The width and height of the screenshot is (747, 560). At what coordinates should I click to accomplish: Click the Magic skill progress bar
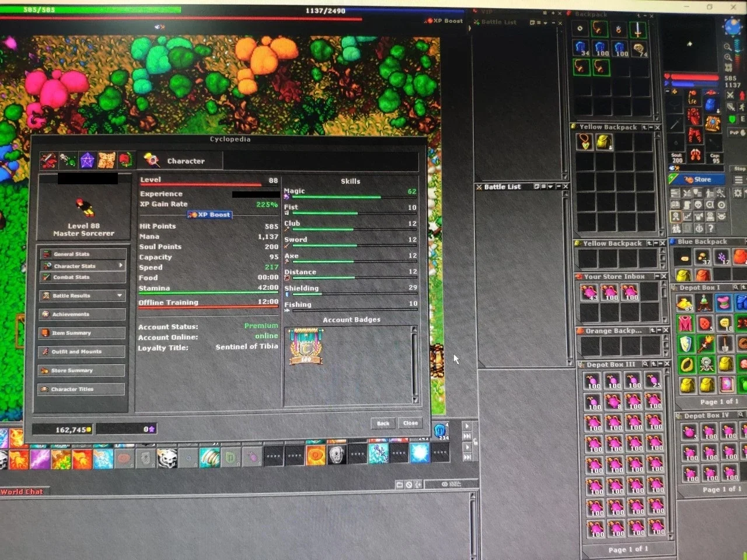pos(354,197)
